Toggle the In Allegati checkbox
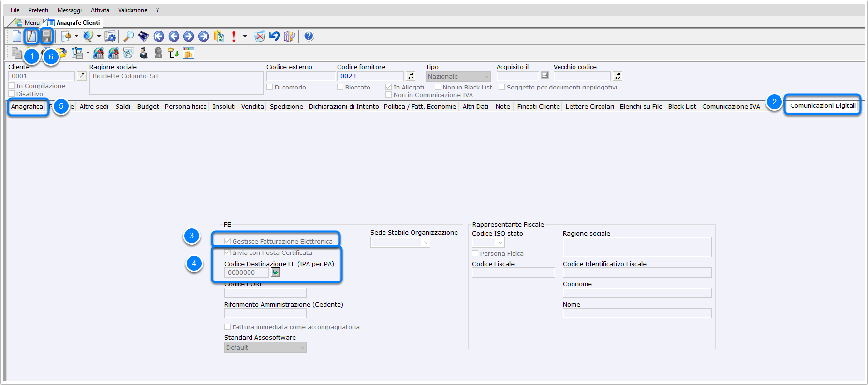Image resolution: width=868 pixels, height=385 pixels. point(389,87)
